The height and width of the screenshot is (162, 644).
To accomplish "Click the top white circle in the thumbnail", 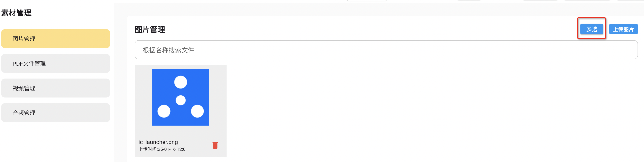I will point(180,82).
